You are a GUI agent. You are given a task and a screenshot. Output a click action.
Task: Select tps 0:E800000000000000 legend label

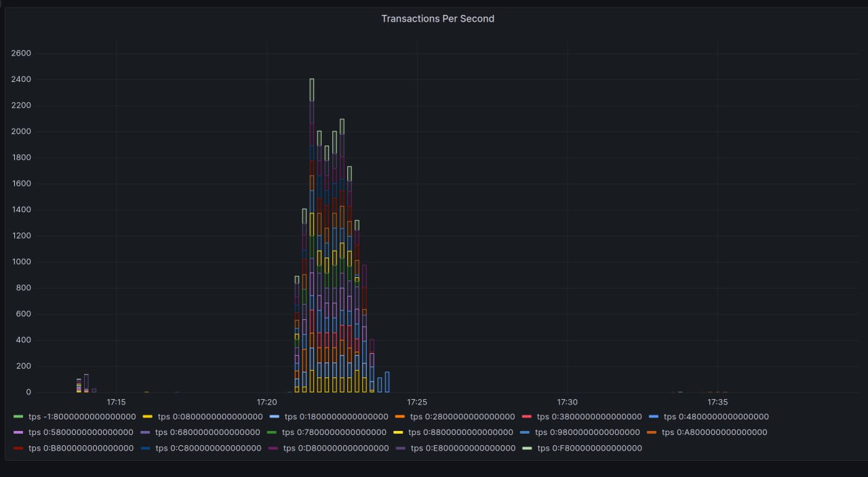(x=463, y=449)
